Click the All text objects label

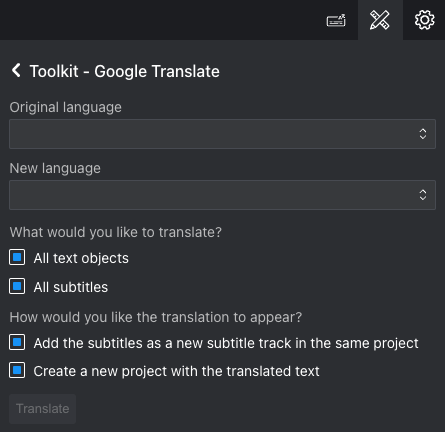(81, 258)
